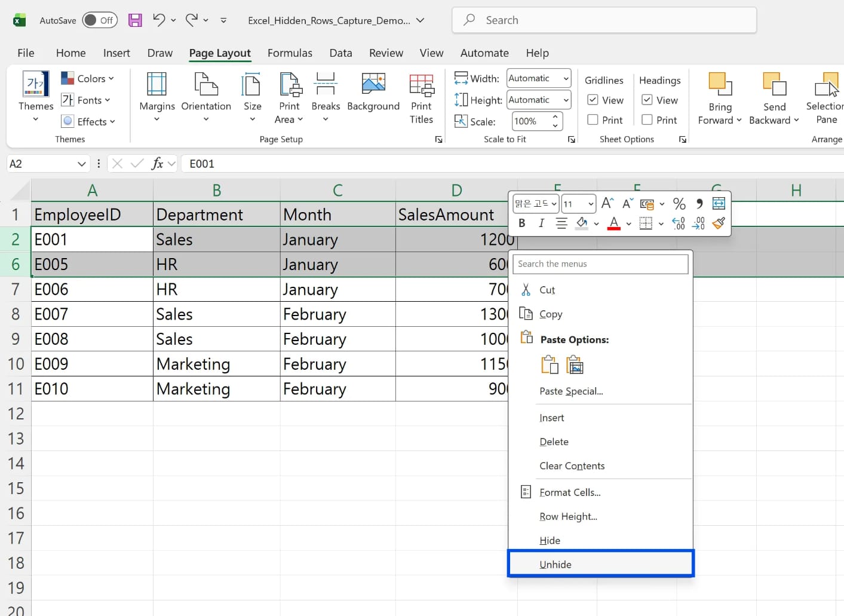
Task: Click the Search the menus field
Action: click(x=600, y=264)
